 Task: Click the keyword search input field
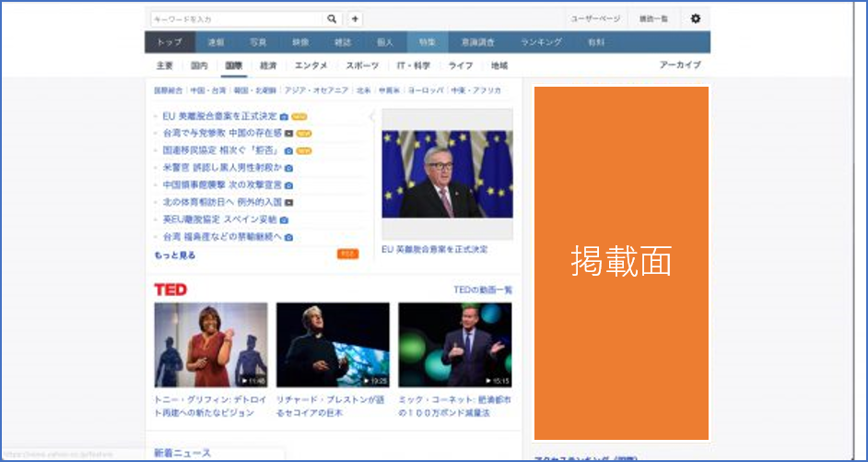tap(236, 18)
